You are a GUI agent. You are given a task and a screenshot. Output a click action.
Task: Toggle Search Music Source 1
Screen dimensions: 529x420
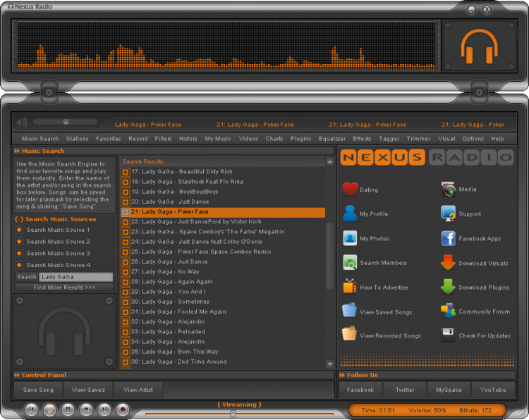[19, 230]
